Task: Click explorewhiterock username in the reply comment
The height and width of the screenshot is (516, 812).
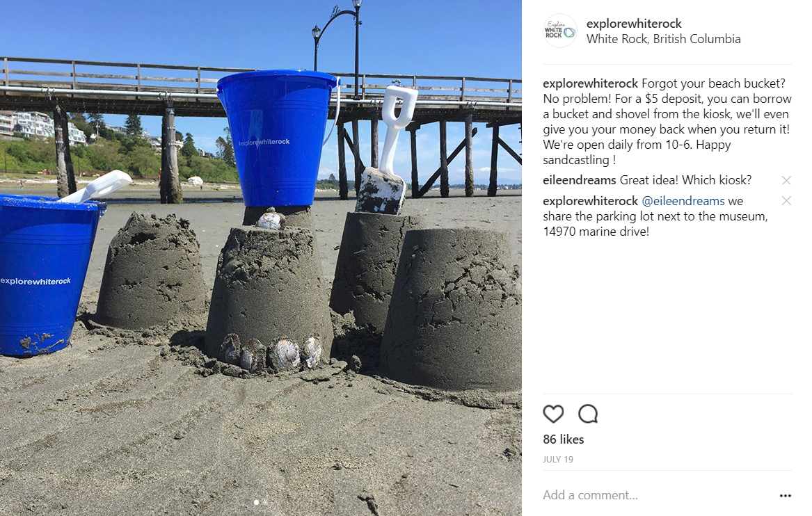Action: click(x=590, y=201)
